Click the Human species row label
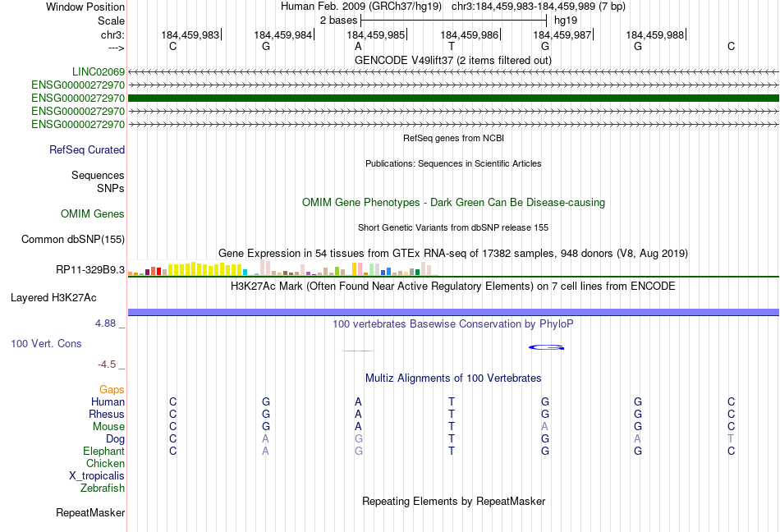780x532 pixels. tap(108, 401)
